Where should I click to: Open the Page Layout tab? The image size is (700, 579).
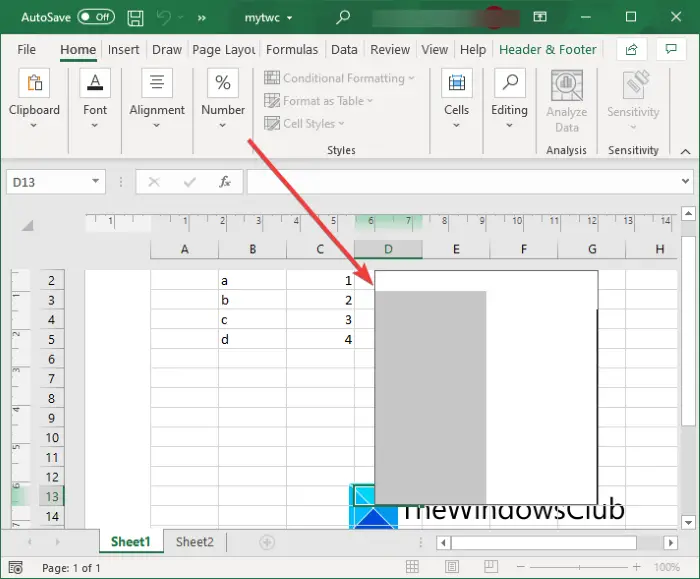pos(224,49)
